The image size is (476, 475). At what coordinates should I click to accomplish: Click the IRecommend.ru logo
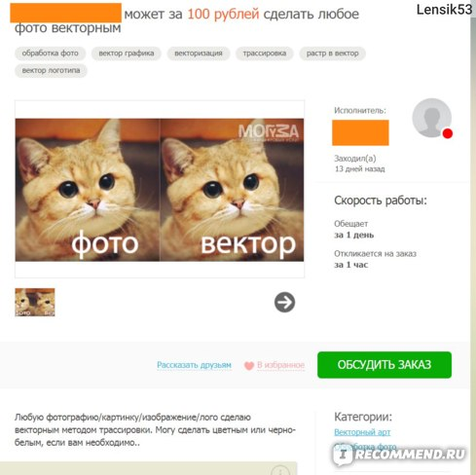click(x=400, y=455)
